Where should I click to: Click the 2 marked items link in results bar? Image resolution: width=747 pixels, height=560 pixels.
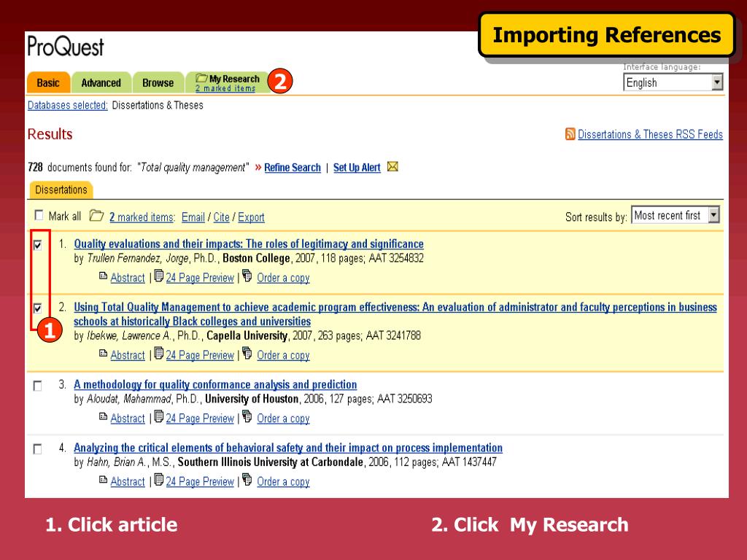pyautogui.click(x=142, y=217)
